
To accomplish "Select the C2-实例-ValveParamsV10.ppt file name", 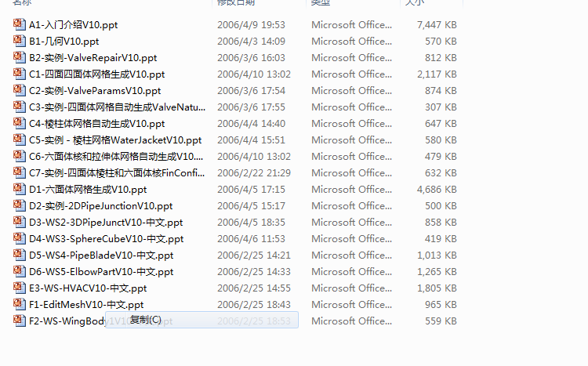I will (x=95, y=91).
